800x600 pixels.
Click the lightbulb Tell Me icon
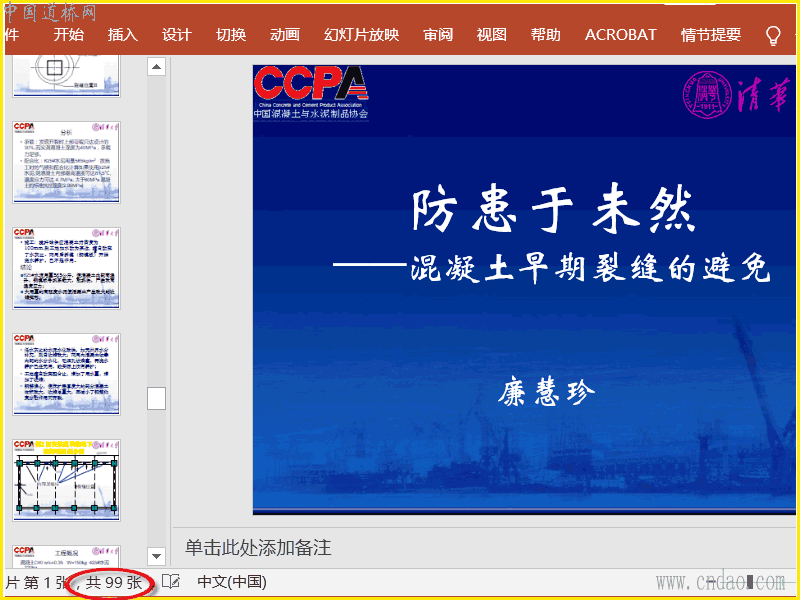coord(773,35)
